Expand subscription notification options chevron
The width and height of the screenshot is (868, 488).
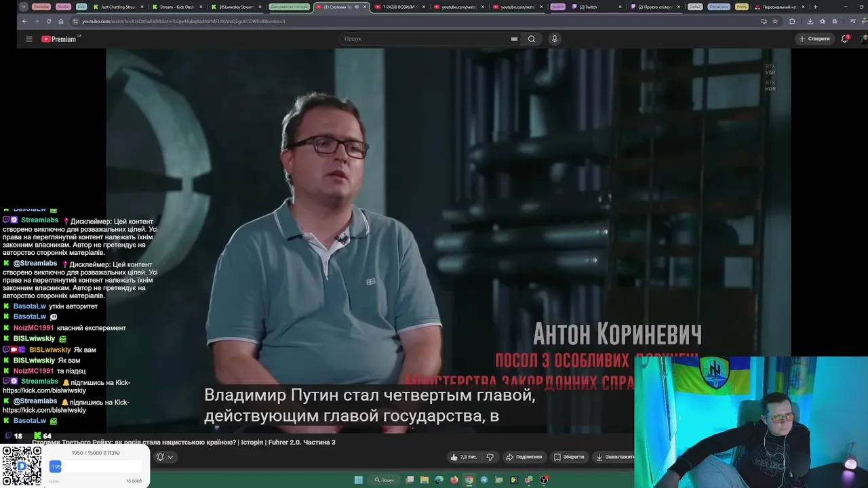(171, 457)
